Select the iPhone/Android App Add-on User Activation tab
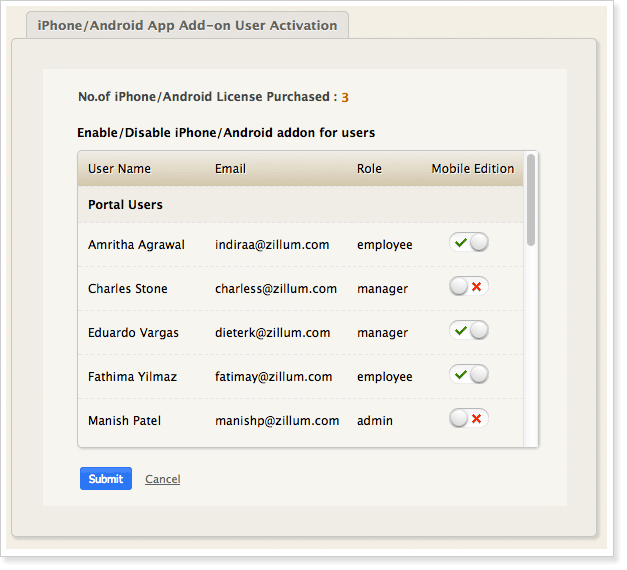Screen dimensions: 627x570 (187, 25)
